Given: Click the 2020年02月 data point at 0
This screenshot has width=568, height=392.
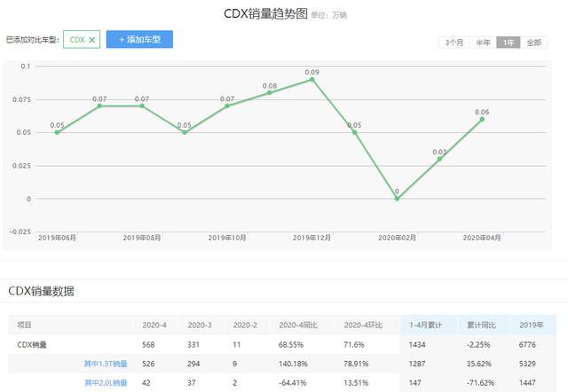Looking at the screenshot, I should point(397,199).
